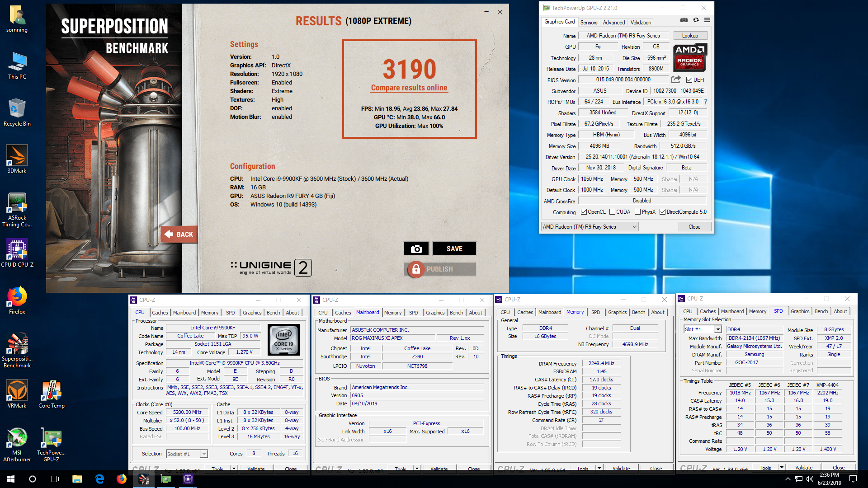Viewport: 868px width, 488px height.
Task: Select Graphics tab in the SPD CPU-Z window
Action: [800, 311]
